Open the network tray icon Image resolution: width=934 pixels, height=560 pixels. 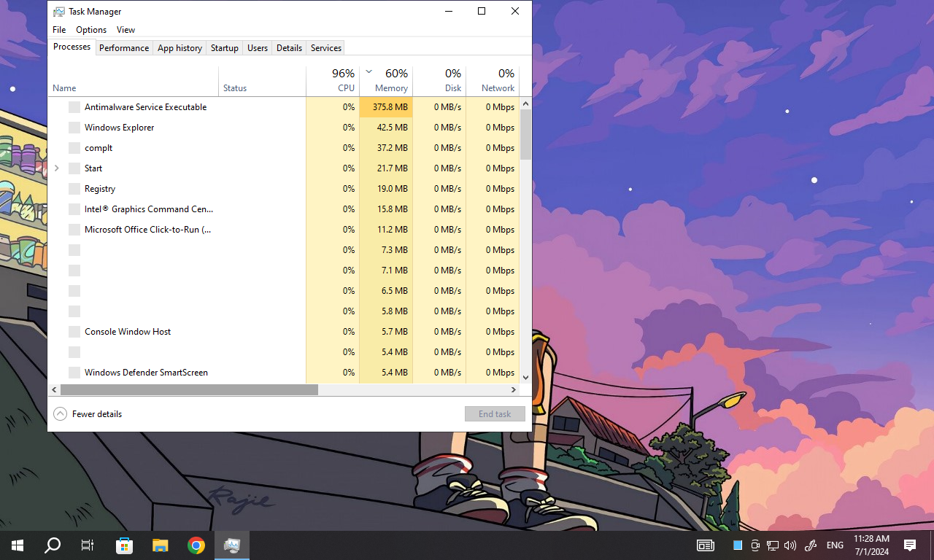click(x=773, y=545)
